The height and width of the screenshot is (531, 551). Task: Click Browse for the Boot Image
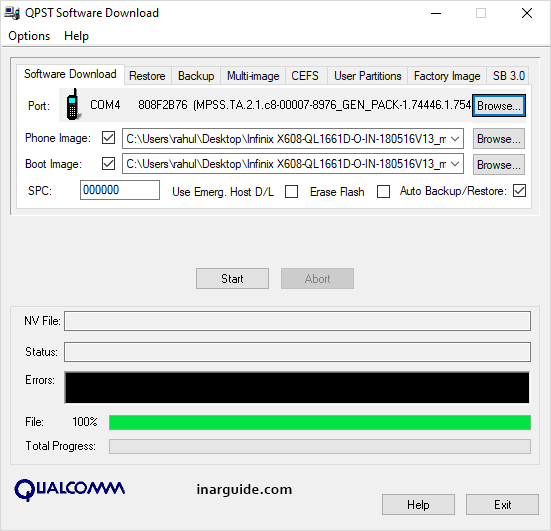pos(499,164)
